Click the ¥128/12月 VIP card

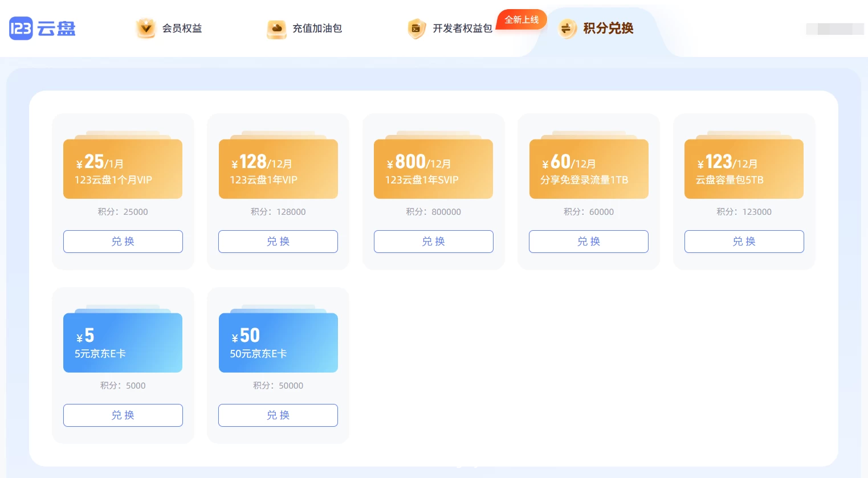tap(278, 169)
